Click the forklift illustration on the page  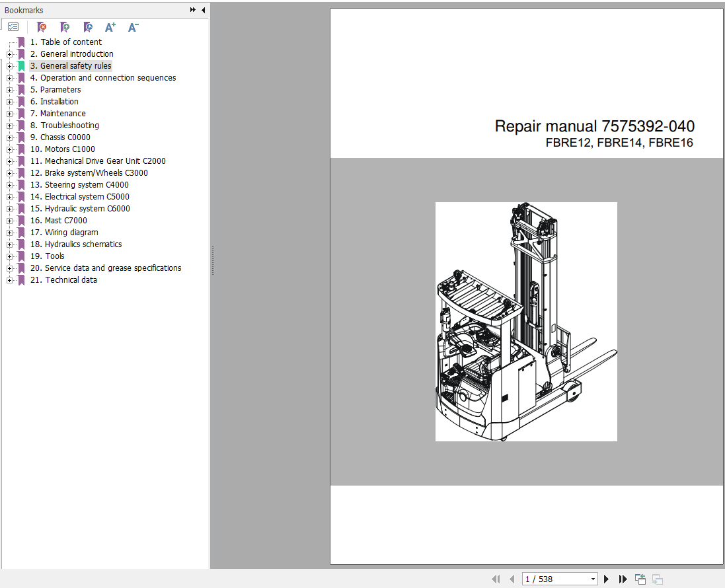click(x=526, y=322)
